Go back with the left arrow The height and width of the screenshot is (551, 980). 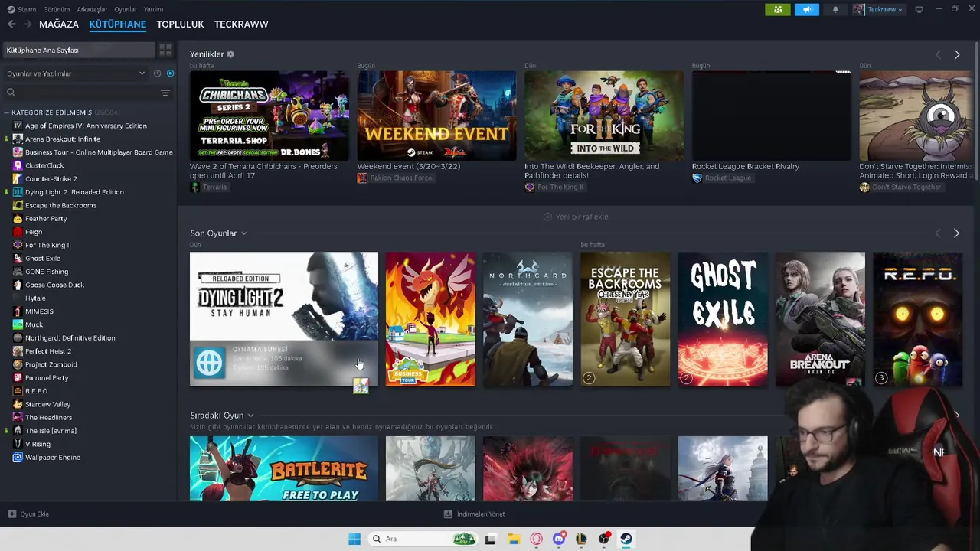(11, 24)
